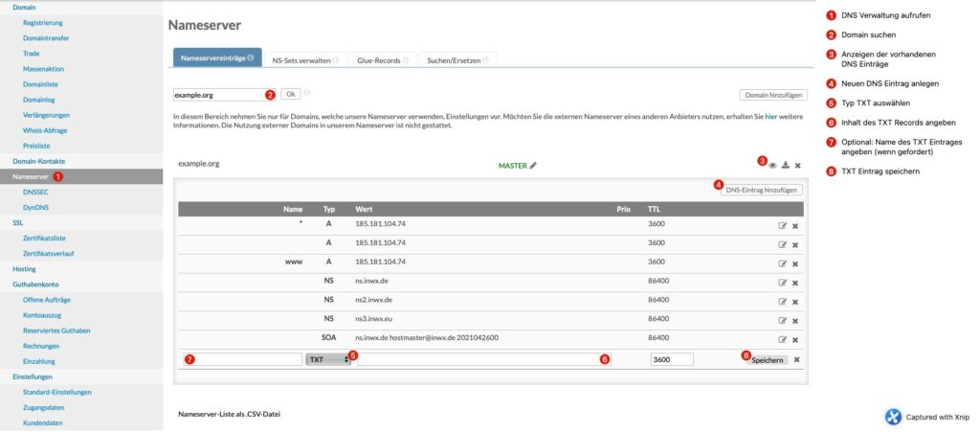Edit the ns3.inwx.eu NS record
The image size is (980, 432).
[782, 320]
